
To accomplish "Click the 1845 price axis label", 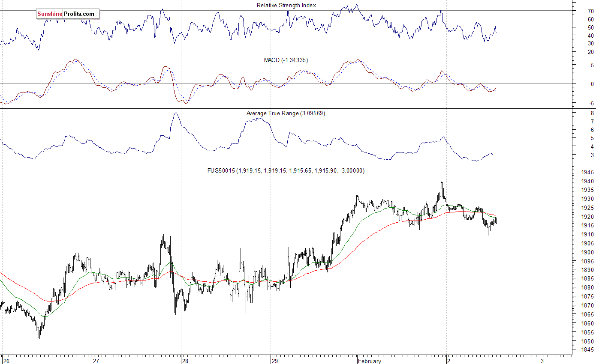I will (x=587, y=350).
